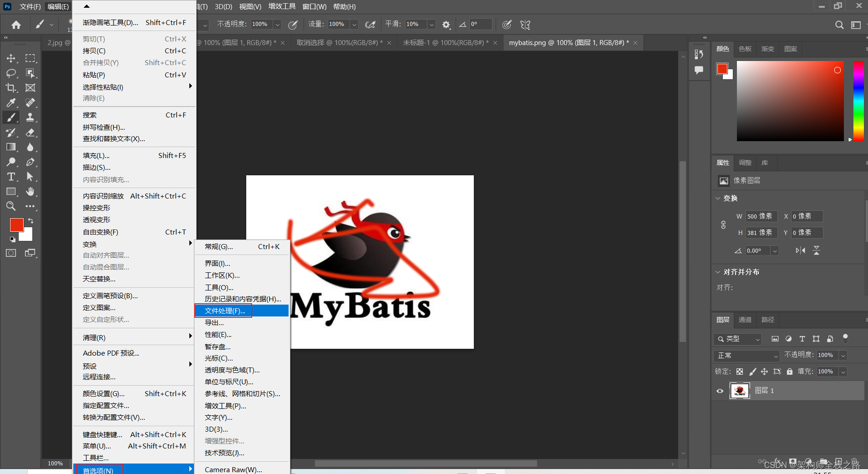
Task: Toggle link width and height
Action: 723,224
